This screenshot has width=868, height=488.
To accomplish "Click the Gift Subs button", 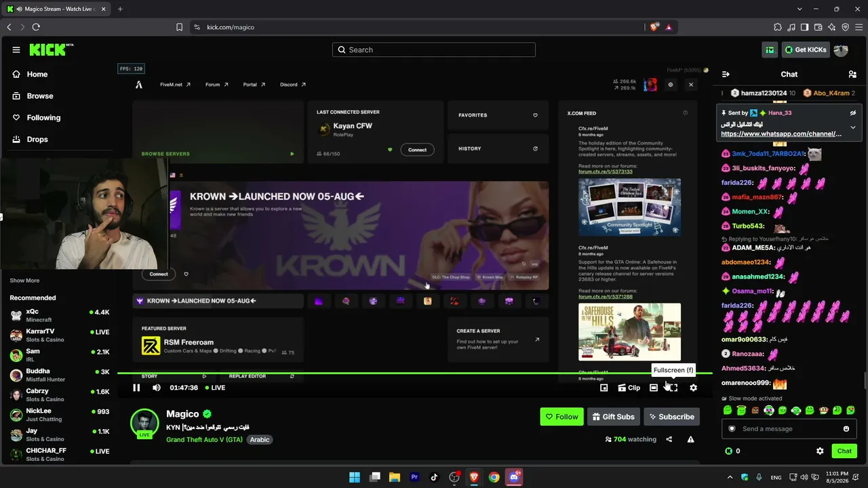I will pos(613,417).
